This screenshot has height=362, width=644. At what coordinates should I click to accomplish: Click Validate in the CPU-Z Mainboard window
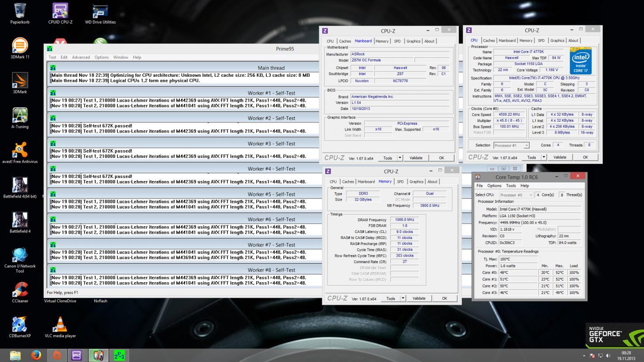click(416, 158)
